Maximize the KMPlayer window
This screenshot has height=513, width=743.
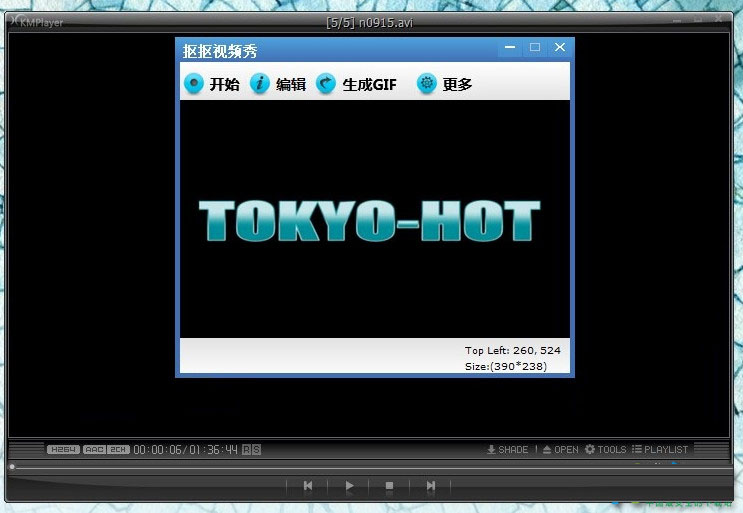[x=698, y=19]
